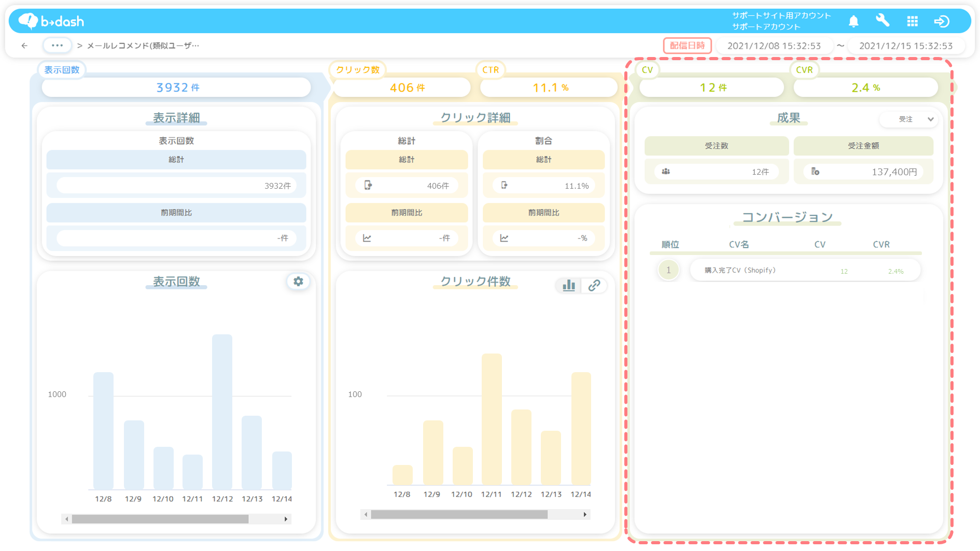980x551 pixels.
Task: Click the 12/11 bar in クリック件数 chart
Action: point(492,419)
